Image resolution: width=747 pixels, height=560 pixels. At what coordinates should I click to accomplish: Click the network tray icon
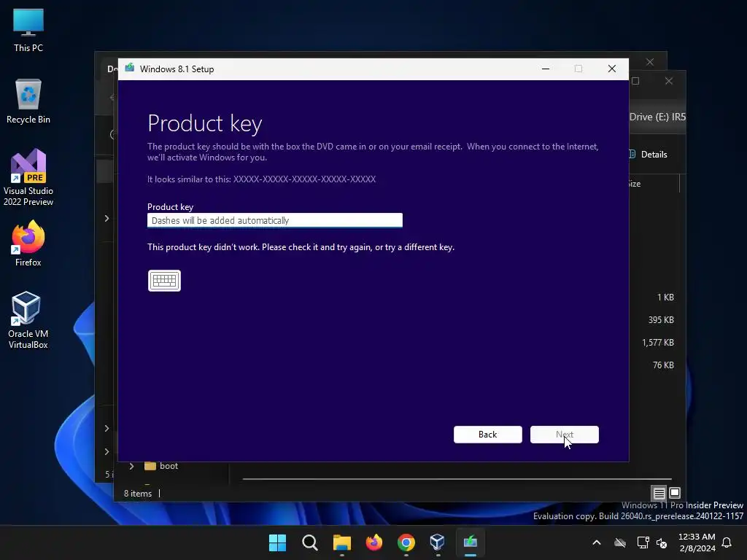point(643,542)
